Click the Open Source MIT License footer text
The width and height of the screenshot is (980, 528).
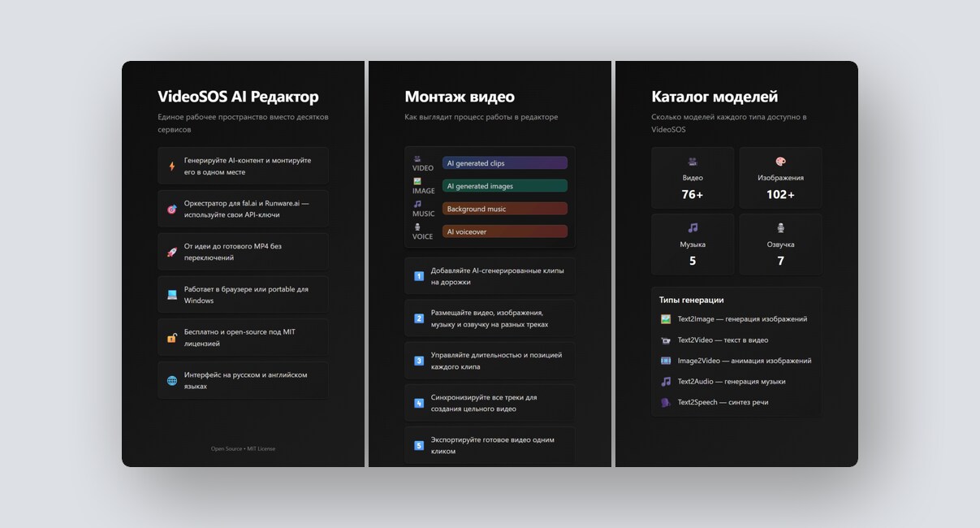point(243,448)
